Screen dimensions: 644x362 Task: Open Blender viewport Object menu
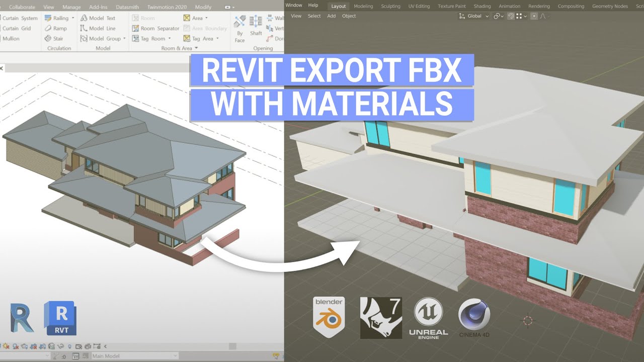(349, 16)
